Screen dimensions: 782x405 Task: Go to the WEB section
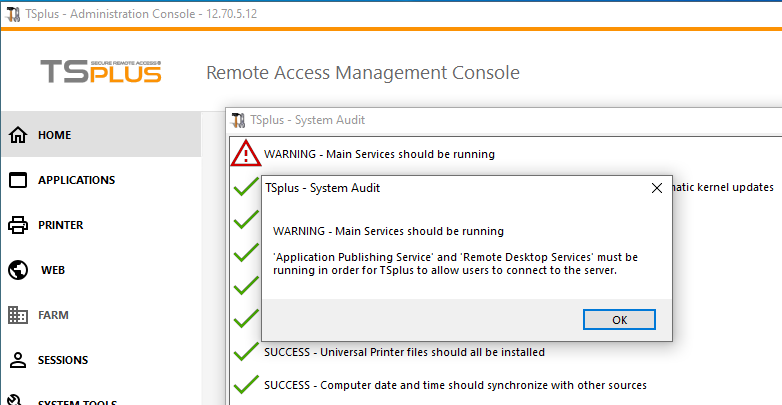tap(53, 270)
